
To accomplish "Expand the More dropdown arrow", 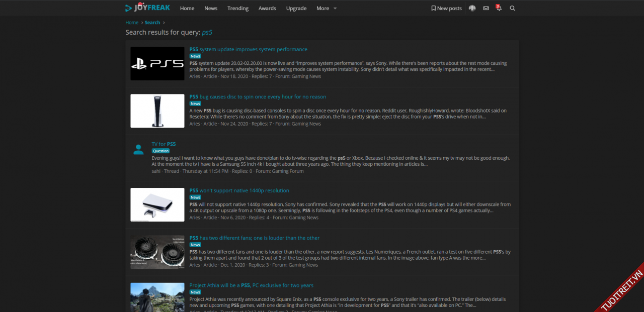I will (335, 9).
